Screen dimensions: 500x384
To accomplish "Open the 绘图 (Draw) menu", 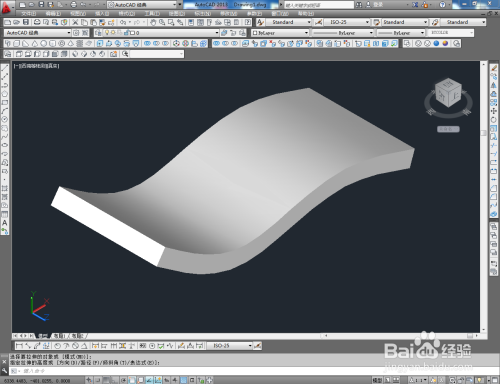I will 176,14.
